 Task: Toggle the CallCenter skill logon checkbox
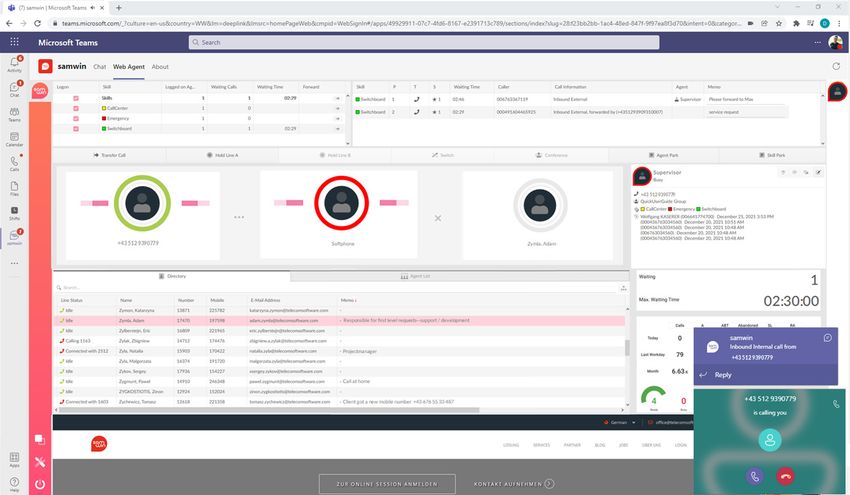(x=76, y=108)
